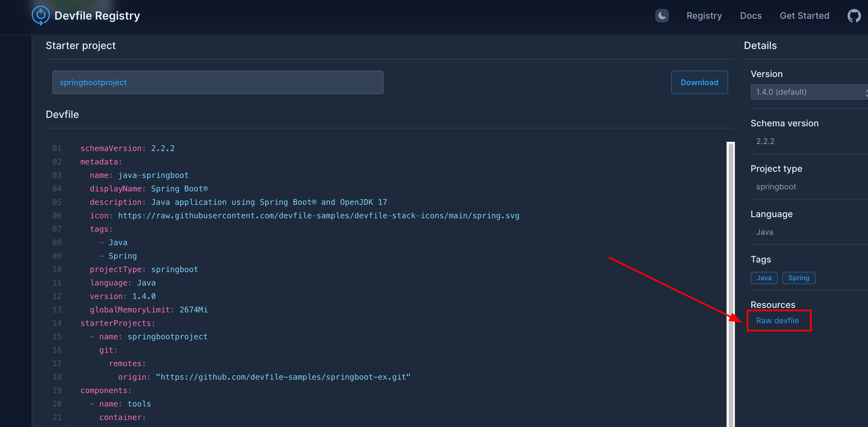Click the displayName: Spring Boot® line

[x=148, y=189]
